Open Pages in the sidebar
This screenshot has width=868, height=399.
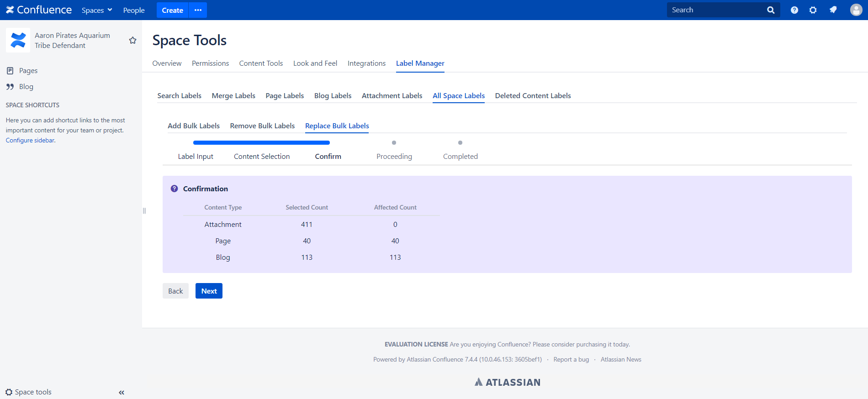(28, 71)
